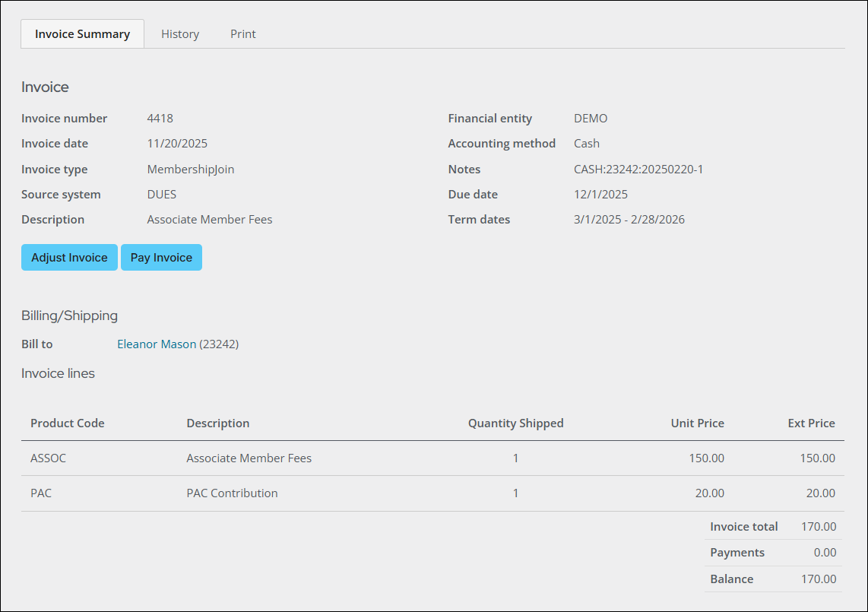
Task: Click the Adjust Invoice button
Action: click(x=69, y=257)
